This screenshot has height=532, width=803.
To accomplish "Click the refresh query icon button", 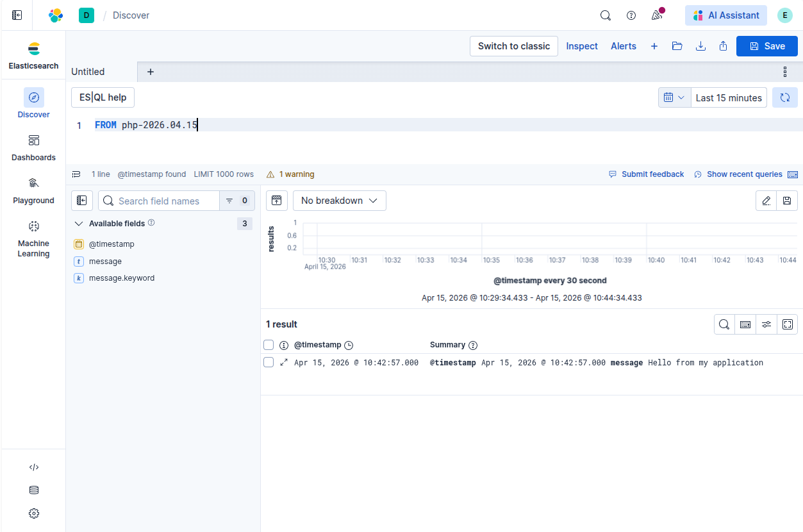I will (784, 97).
